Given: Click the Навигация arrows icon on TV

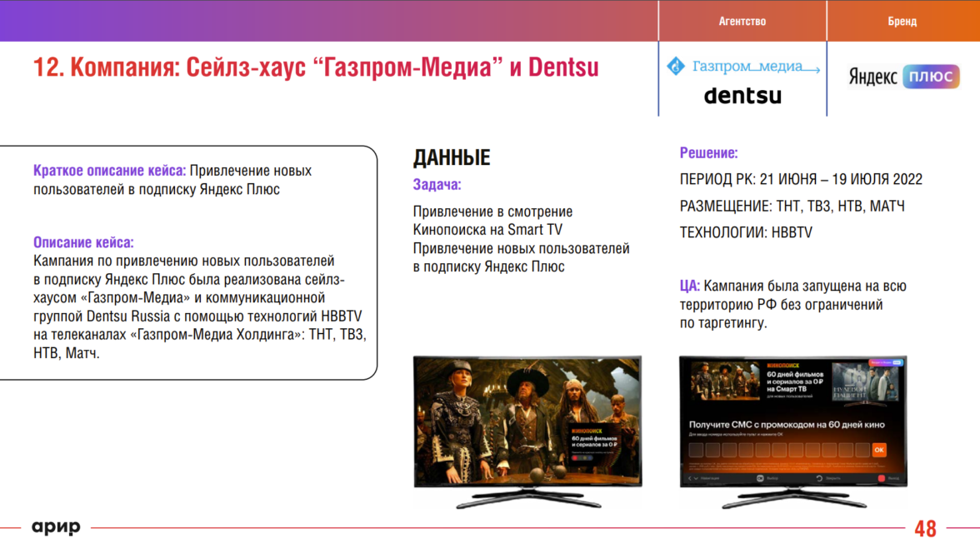Looking at the screenshot, I should coord(692,479).
